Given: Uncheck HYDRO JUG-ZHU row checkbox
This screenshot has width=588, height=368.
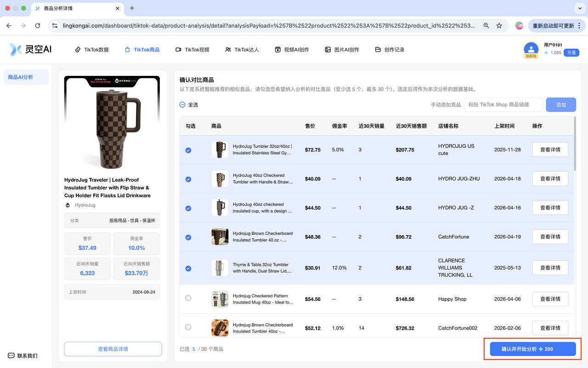Looking at the screenshot, I should coord(188,179).
